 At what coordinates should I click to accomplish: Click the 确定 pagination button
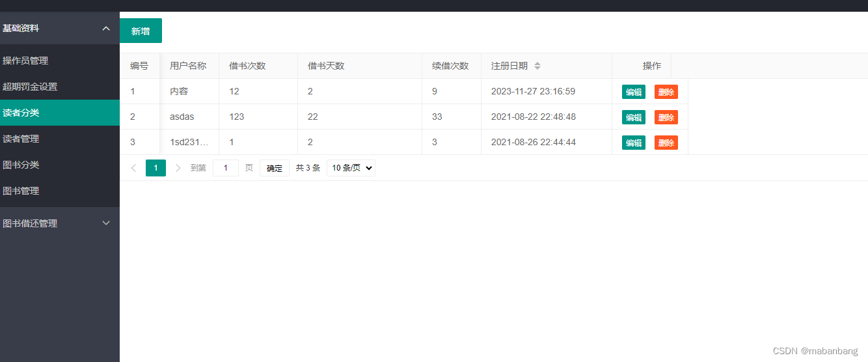(x=275, y=168)
